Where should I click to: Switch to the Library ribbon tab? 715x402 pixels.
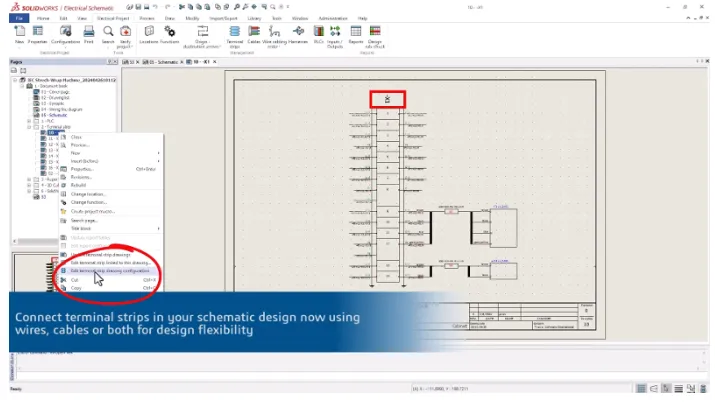pyautogui.click(x=254, y=18)
